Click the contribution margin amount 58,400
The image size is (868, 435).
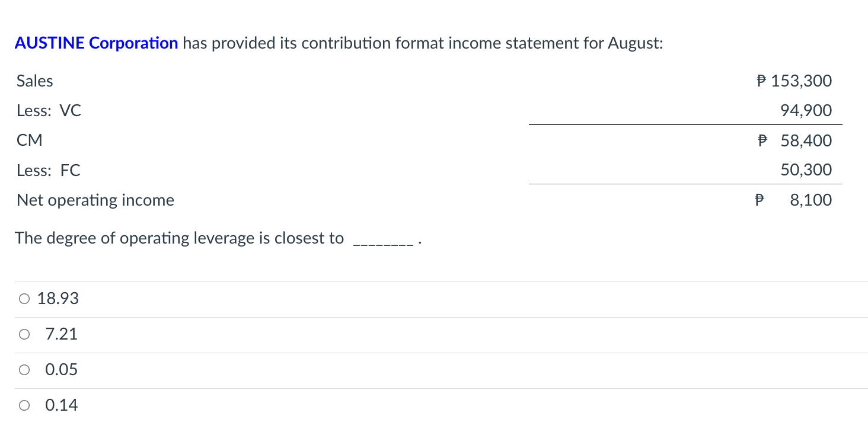pos(806,140)
